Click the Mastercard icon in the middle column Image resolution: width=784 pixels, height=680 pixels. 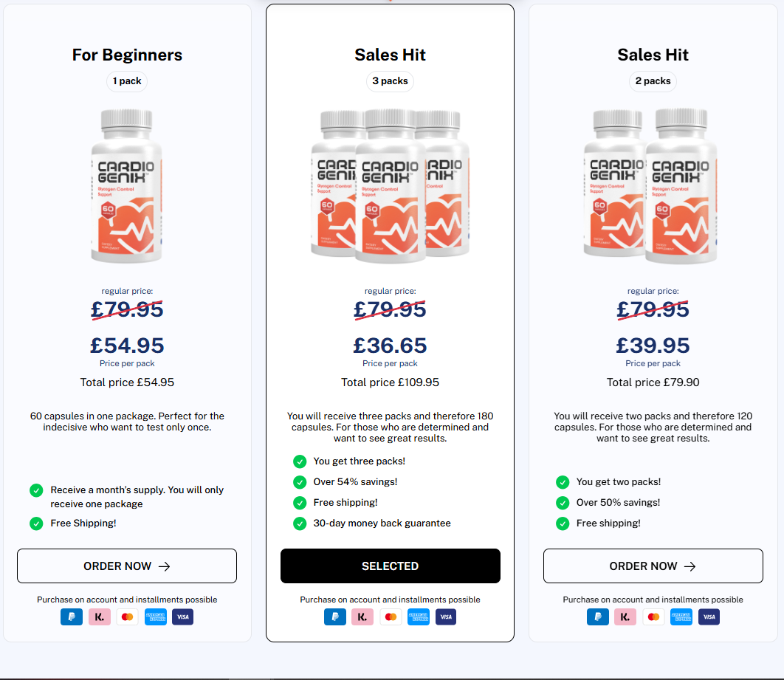pyautogui.click(x=391, y=617)
